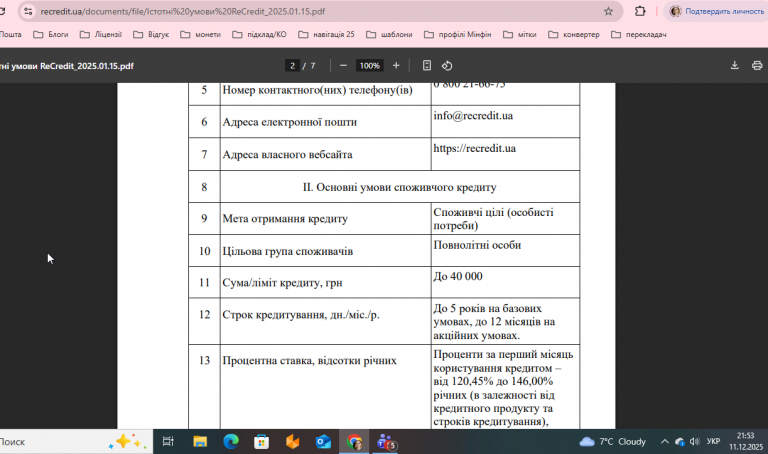Open the 'Блоги' bookmark folder
Viewport: 768px width, 454px height.
click(x=51, y=34)
